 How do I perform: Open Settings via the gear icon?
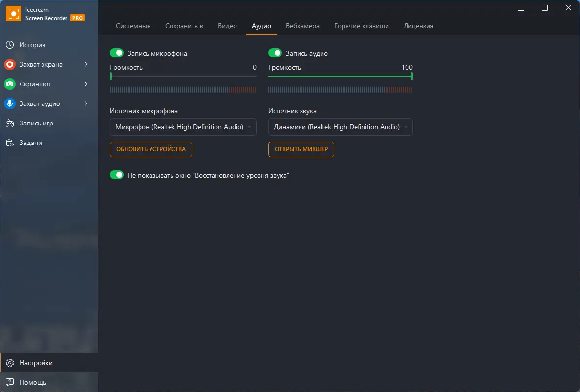[10, 363]
